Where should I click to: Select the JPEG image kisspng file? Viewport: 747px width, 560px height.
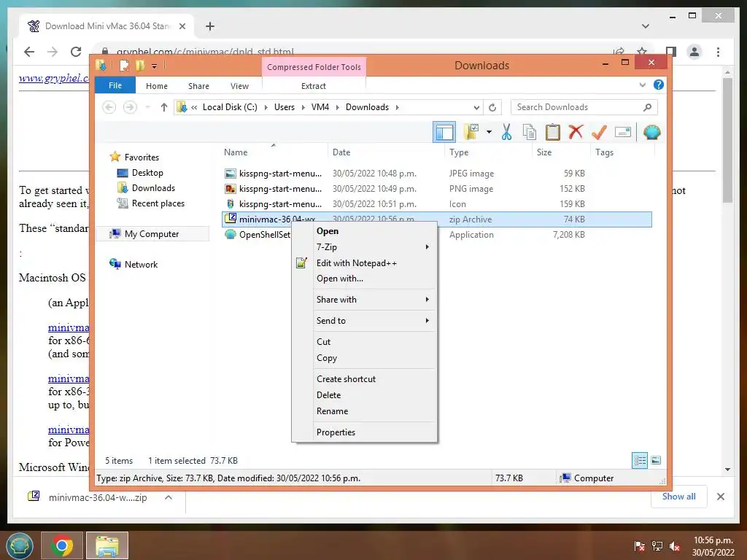(x=437, y=174)
